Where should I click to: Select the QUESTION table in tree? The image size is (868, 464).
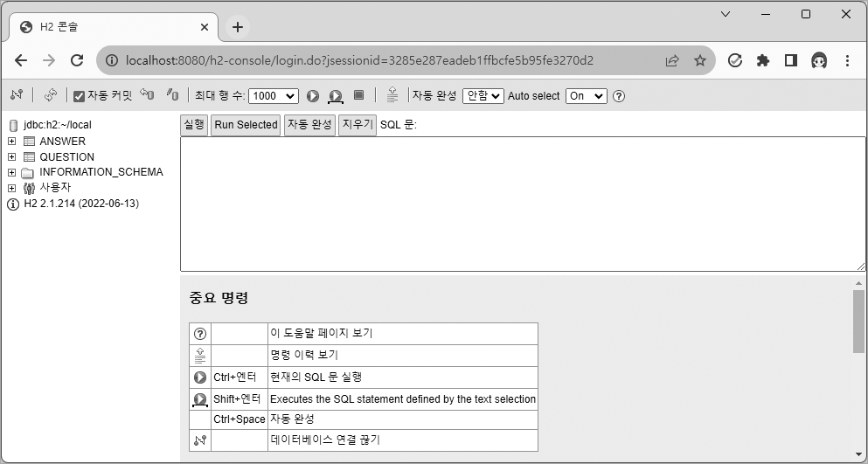click(67, 156)
